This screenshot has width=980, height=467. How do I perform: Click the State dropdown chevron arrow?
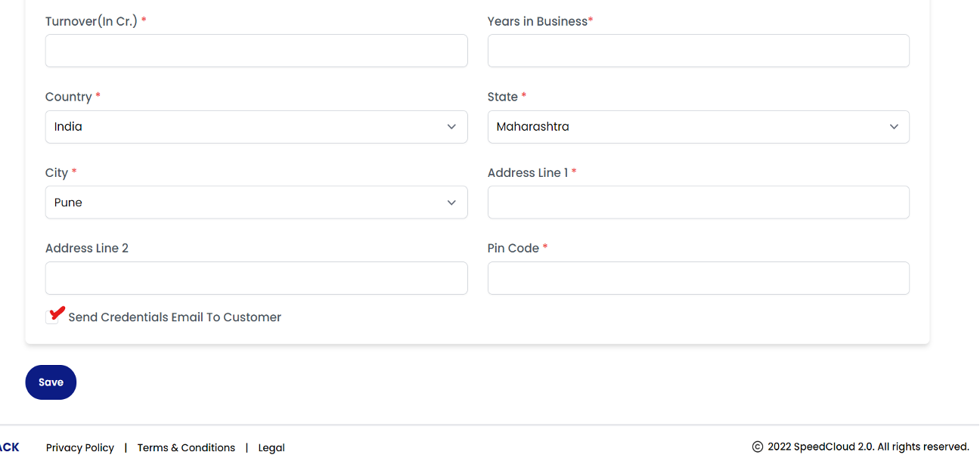894,127
